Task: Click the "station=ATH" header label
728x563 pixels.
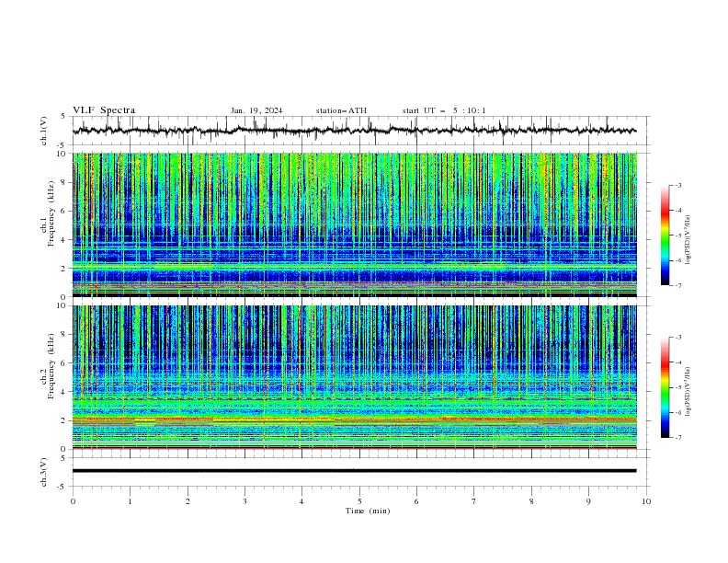Action: [x=341, y=110]
